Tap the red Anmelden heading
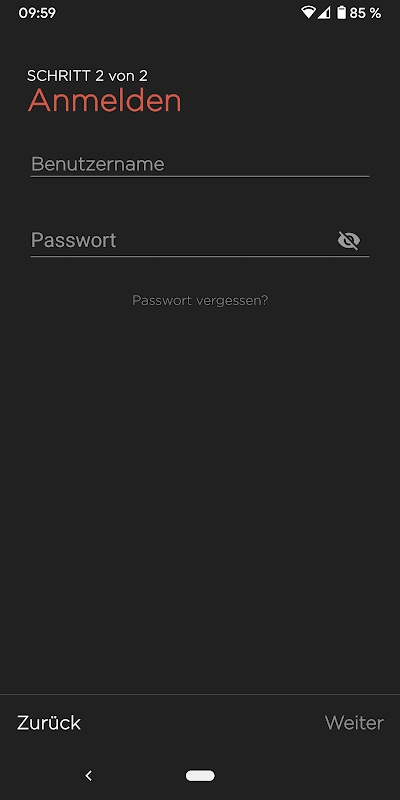Image resolution: width=400 pixels, height=800 pixels. point(105,101)
